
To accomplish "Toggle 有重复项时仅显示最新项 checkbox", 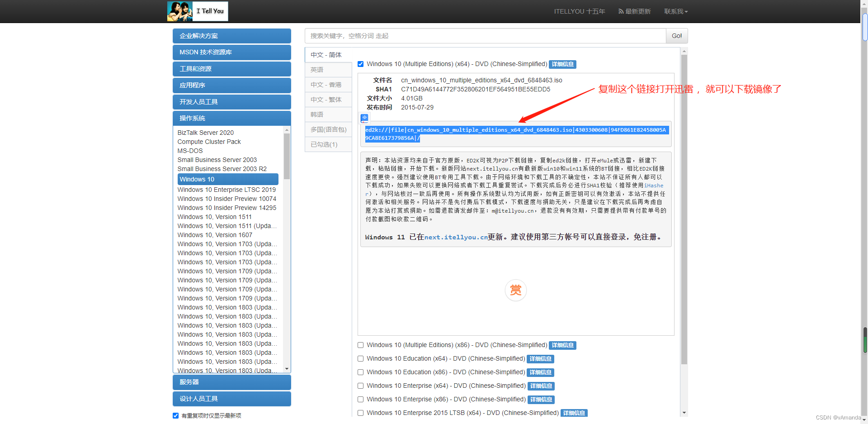I will [175, 416].
